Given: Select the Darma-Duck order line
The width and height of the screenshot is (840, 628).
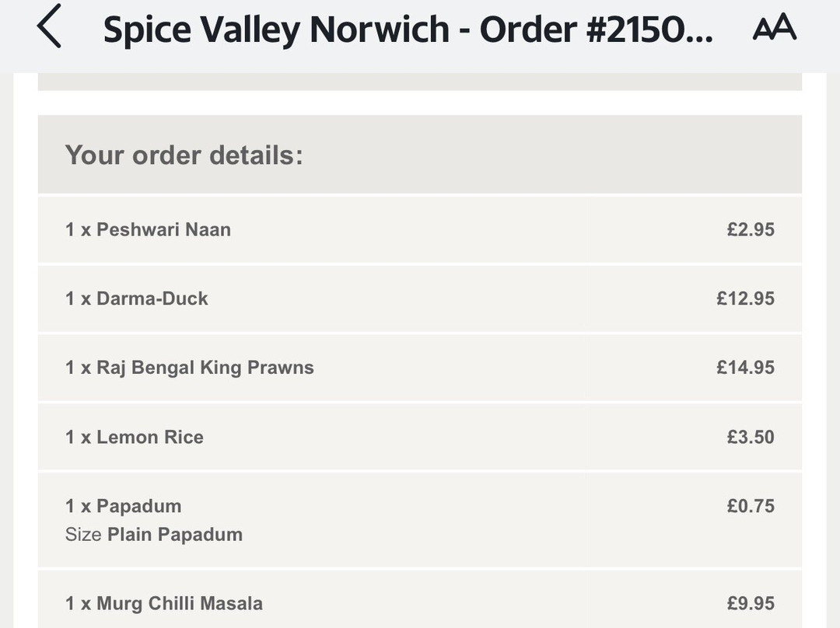Looking at the screenshot, I should click(x=420, y=298).
